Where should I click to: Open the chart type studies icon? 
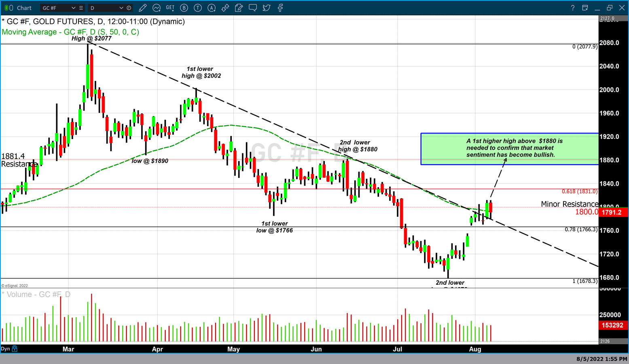[157, 8]
